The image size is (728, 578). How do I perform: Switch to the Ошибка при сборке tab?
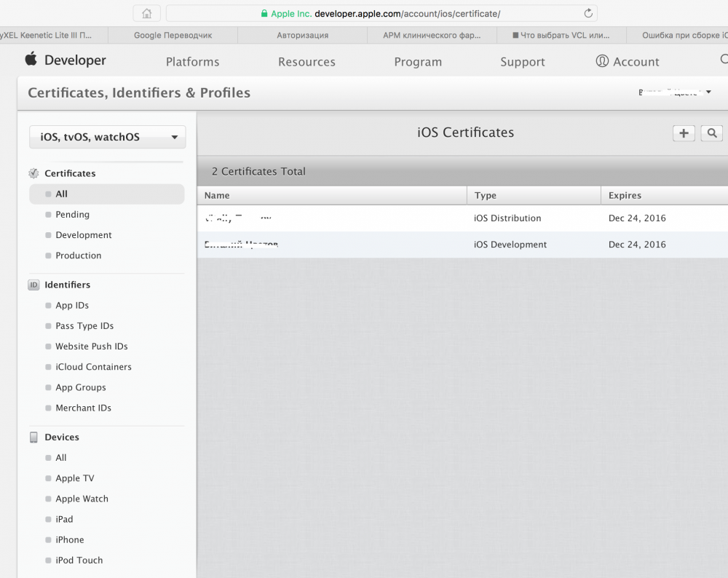(x=677, y=35)
